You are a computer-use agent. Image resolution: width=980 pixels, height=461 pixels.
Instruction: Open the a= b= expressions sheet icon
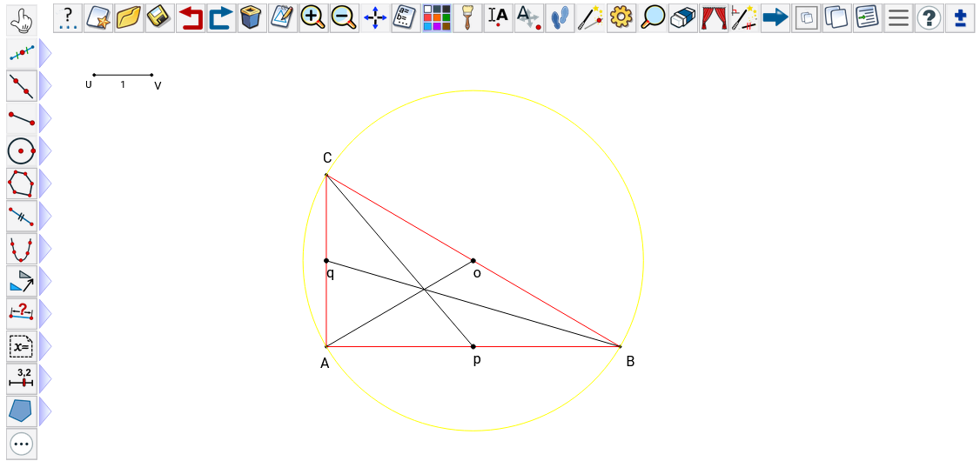tap(406, 18)
